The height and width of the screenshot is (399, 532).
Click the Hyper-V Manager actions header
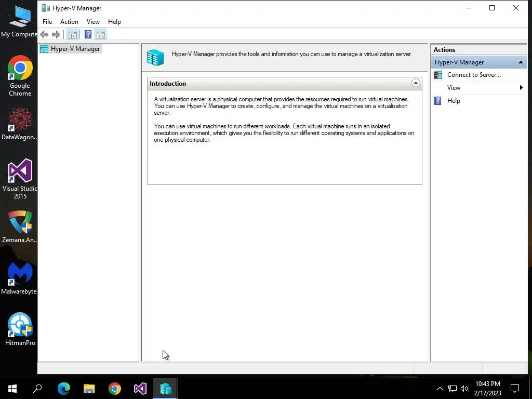click(x=478, y=62)
